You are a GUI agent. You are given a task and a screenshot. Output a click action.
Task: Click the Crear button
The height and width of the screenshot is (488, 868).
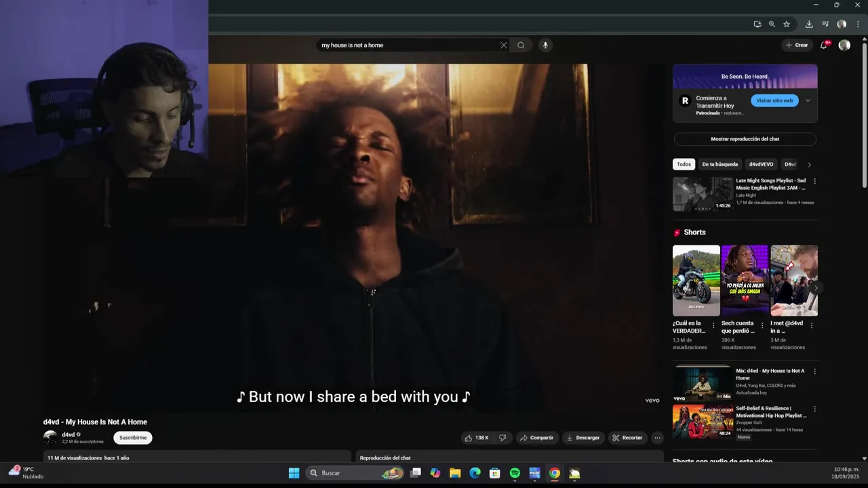(797, 45)
